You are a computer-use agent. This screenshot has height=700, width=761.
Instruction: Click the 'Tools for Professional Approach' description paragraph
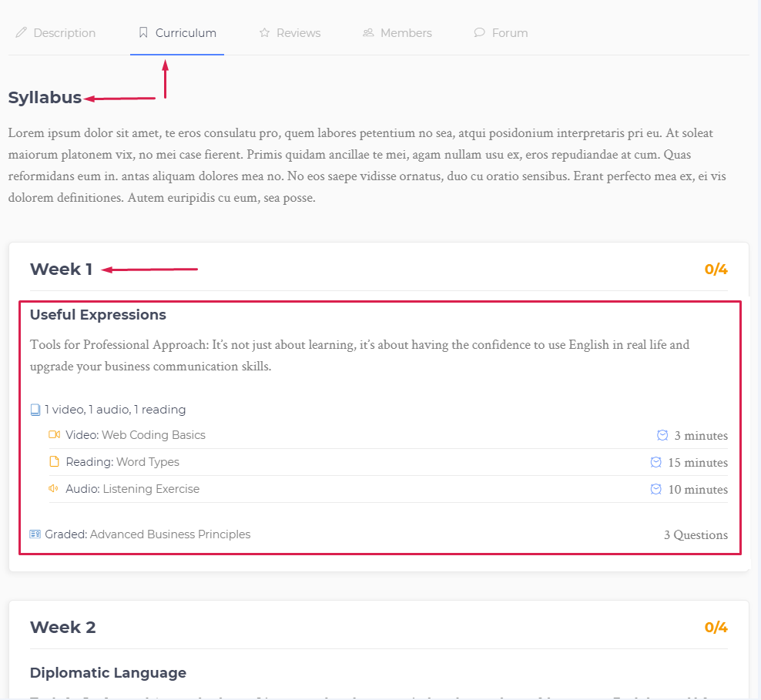tap(360, 356)
